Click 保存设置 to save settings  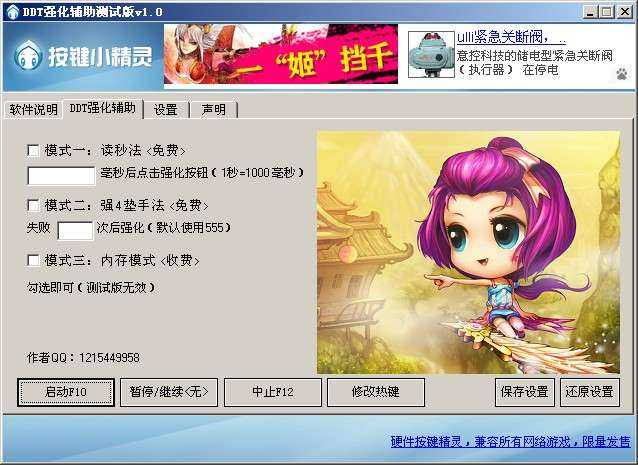(x=524, y=392)
